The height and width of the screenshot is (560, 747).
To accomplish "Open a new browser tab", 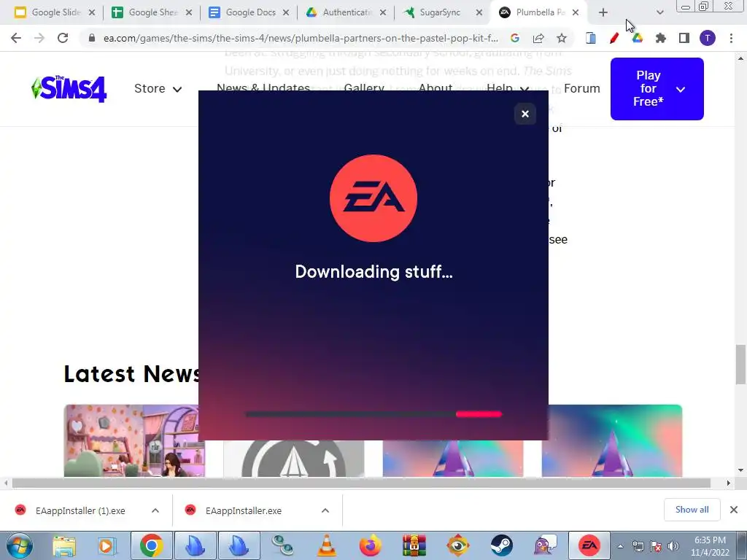I will [x=603, y=12].
